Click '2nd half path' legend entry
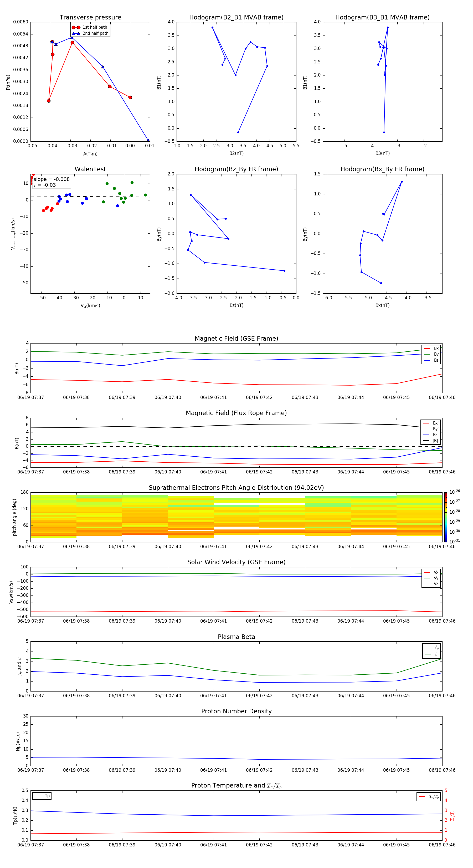Image resolution: width=473 pixels, height=868 pixels. (90, 33)
